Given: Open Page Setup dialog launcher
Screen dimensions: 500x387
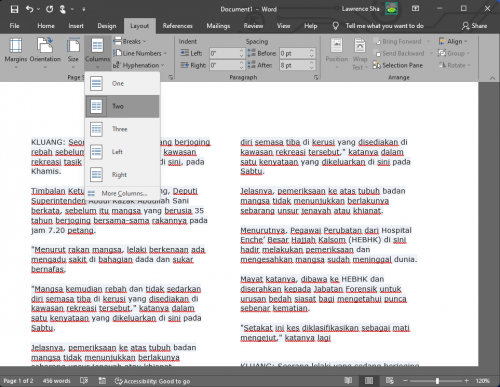Looking at the screenshot, I should pos(171,77).
